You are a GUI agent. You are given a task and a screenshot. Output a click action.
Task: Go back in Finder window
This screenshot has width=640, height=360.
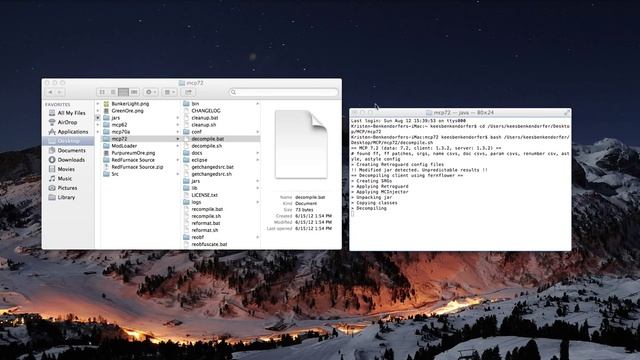pyautogui.click(x=51, y=92)
